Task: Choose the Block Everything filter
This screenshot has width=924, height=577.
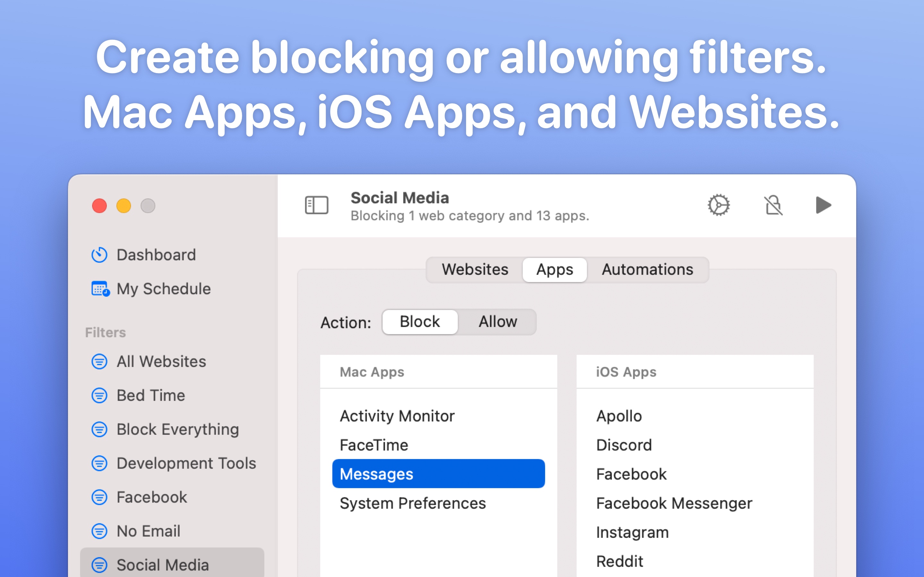Action: coord(177,429)
